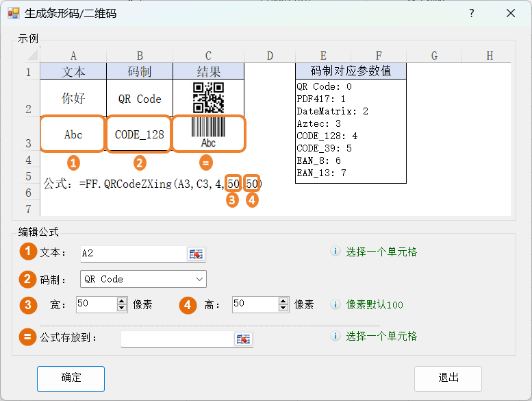Increase the 宽 width value with up arrow
Viewport: 532px width, 401px height.
coord(122,301)
